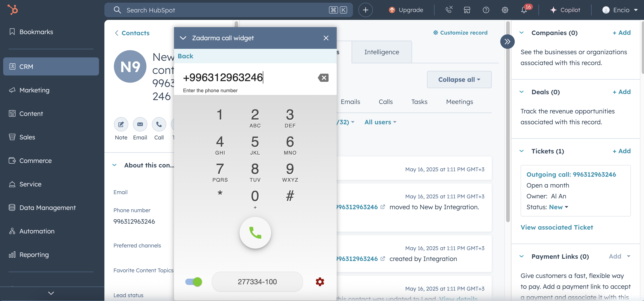Switch to the Intelligence tab

tap(381, 52)
